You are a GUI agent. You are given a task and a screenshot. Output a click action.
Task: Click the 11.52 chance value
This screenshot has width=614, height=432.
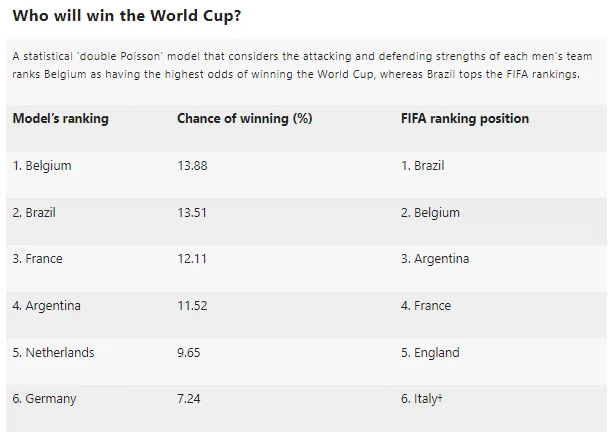[192, 306]
